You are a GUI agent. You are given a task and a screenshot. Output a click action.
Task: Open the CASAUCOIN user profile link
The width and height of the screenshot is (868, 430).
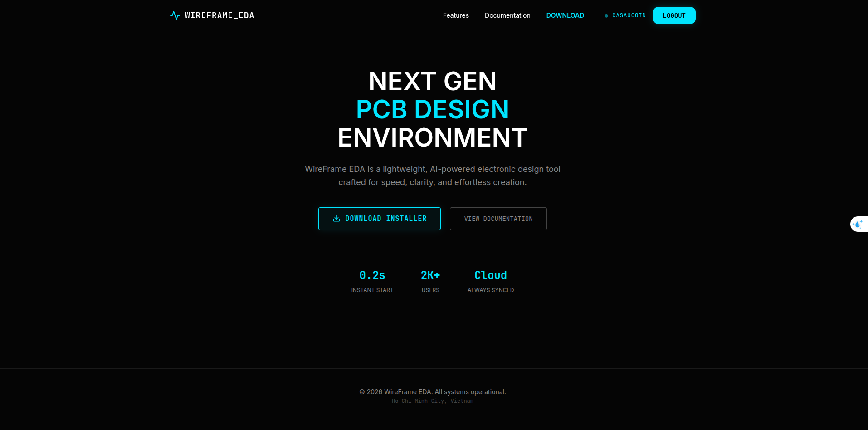pos(629,15)
